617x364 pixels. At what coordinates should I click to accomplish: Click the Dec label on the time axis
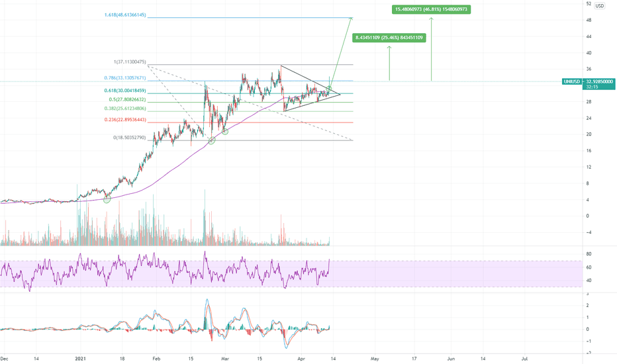[5, 359]
